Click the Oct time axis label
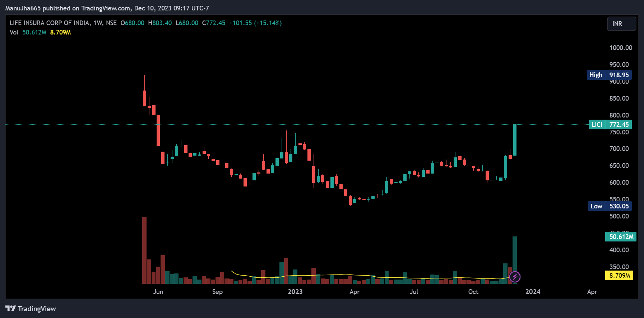This screenshot has height=318, width=644. [473, 292]
